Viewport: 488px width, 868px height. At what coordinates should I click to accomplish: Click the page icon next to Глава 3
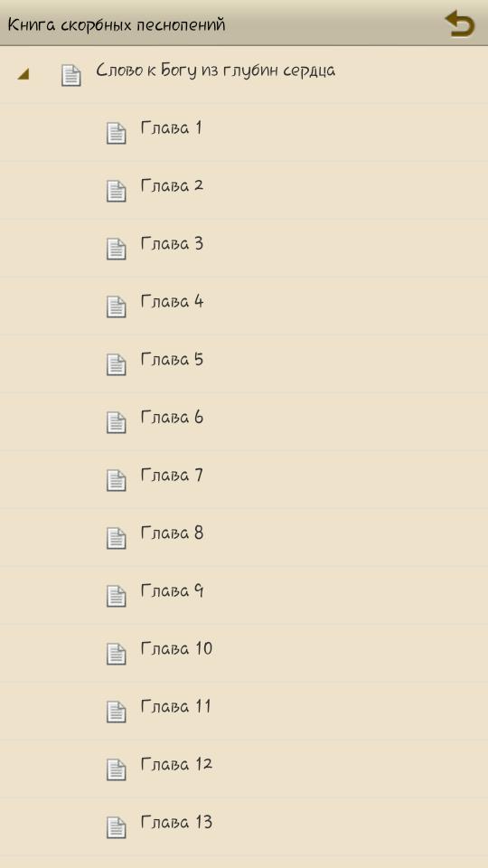[117, 250]
